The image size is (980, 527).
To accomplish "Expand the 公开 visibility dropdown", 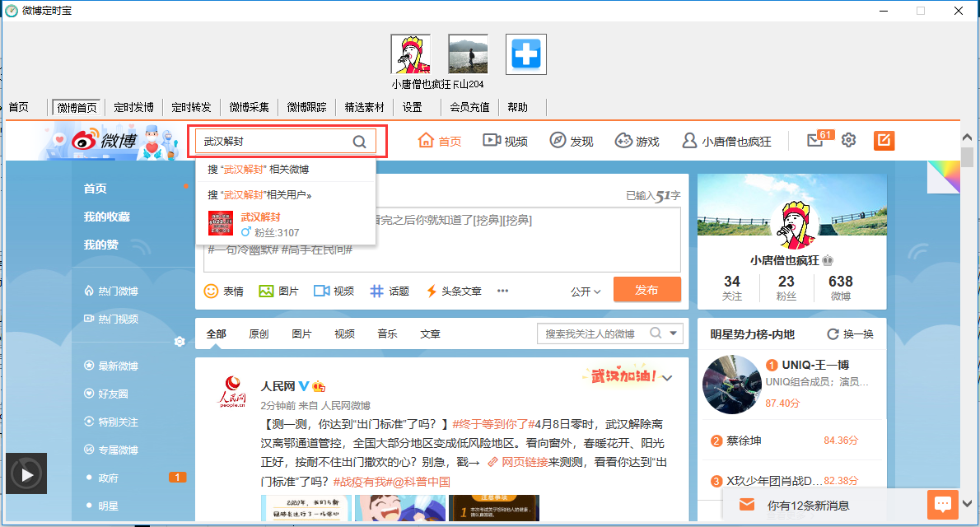I will coord(586,291).
